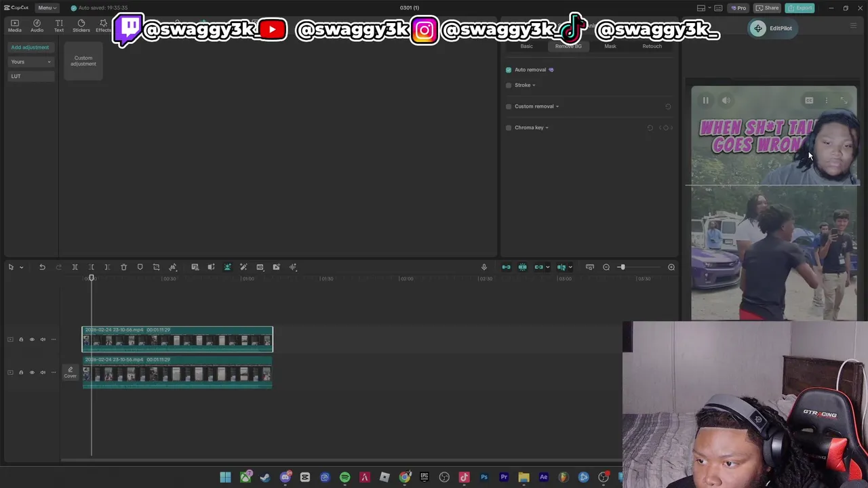This screenshot has height=488, width=868.
Task: Mute the top video track
Action: pyautogui.click(x=43, y=340)
